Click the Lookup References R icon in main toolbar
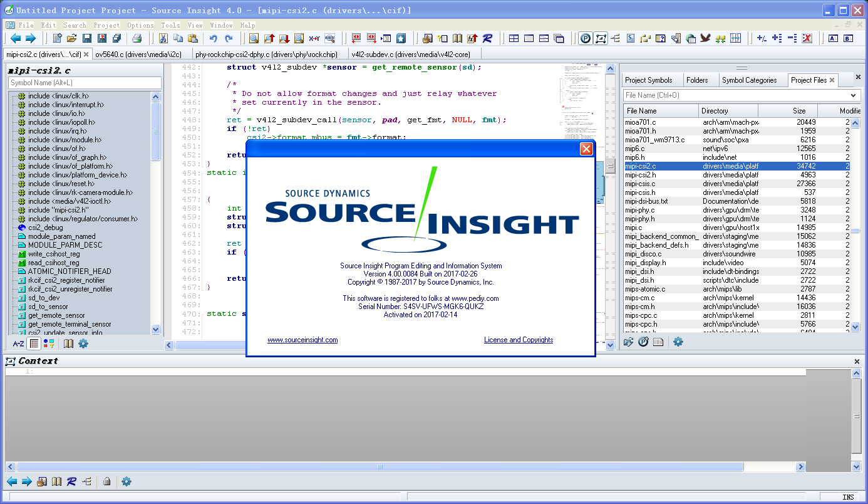The height and width of the screenshot is (504, 868). coord(487,38)
